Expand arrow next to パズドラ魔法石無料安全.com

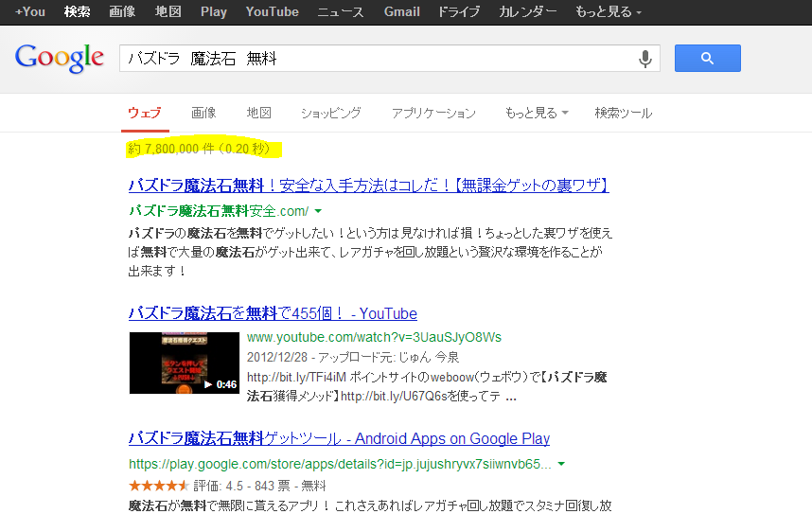[319, 211]
